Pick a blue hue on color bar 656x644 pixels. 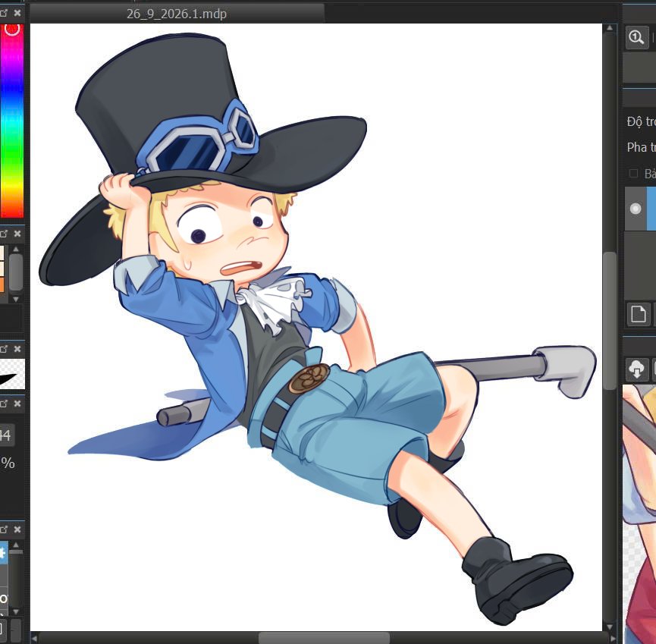pos(11,90)
